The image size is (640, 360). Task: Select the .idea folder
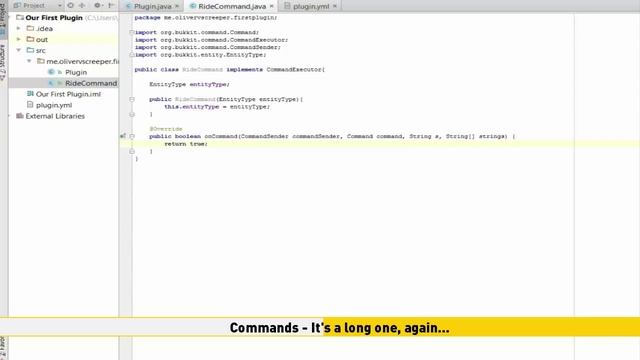[44, 29]
